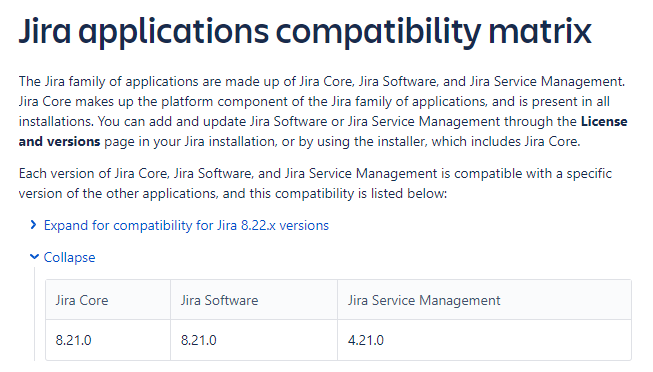Click the sentence starting 'The Jira family'
Image resolution: width=653 pixels, height=372 pixels.
[x=322, y=81]
